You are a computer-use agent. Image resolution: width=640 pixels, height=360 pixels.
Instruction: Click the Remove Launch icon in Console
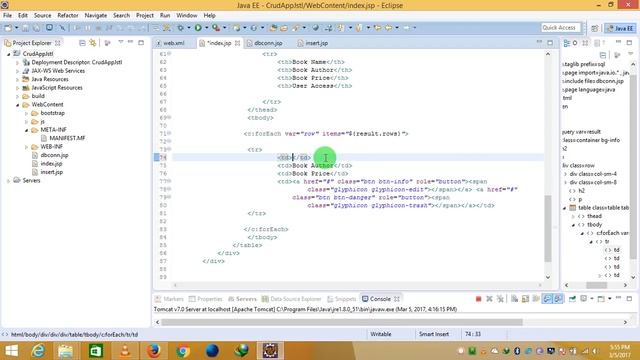(x=489, y=299)
